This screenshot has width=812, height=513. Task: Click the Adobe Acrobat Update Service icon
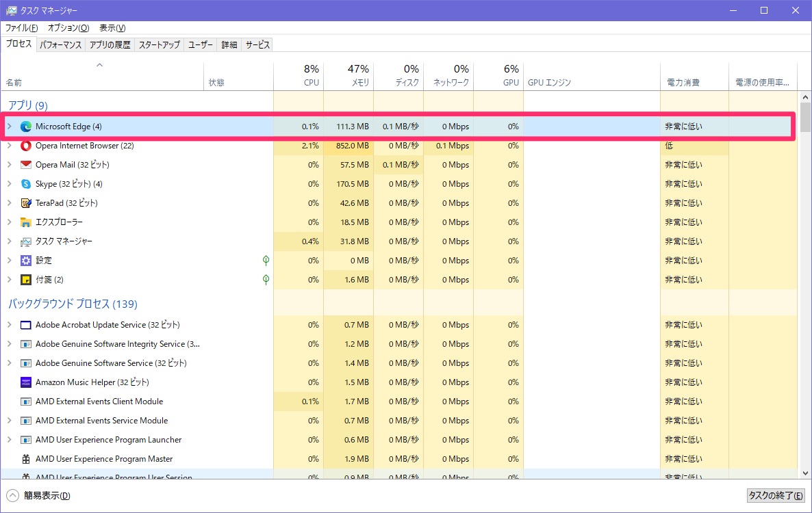click(26, 325)
